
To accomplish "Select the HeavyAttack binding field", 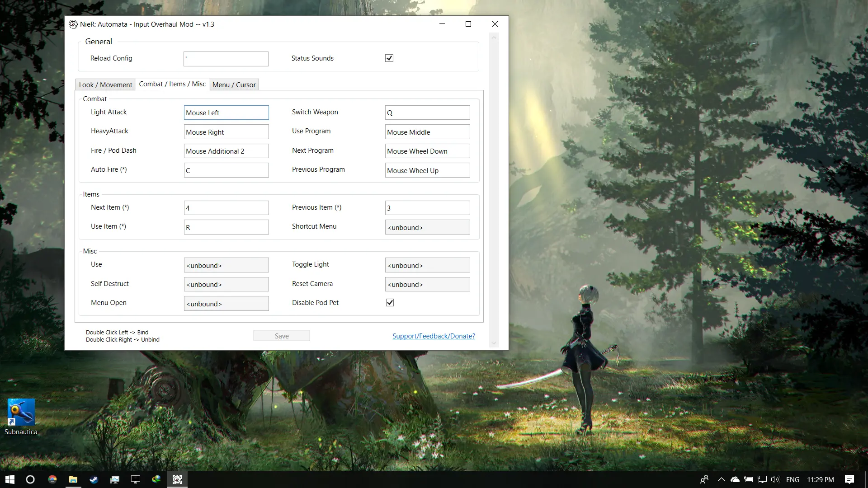I will click(x=226, y=132).
